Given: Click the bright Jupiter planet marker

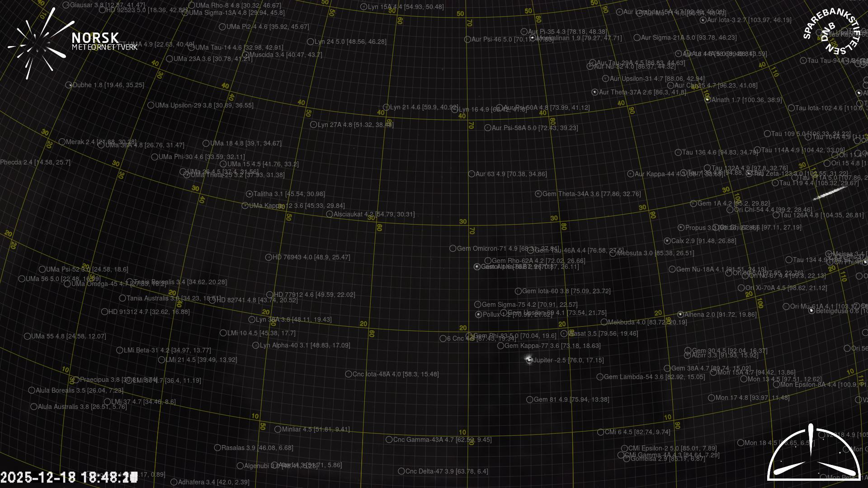Looking at the screenshot, I should pos(529,360).
